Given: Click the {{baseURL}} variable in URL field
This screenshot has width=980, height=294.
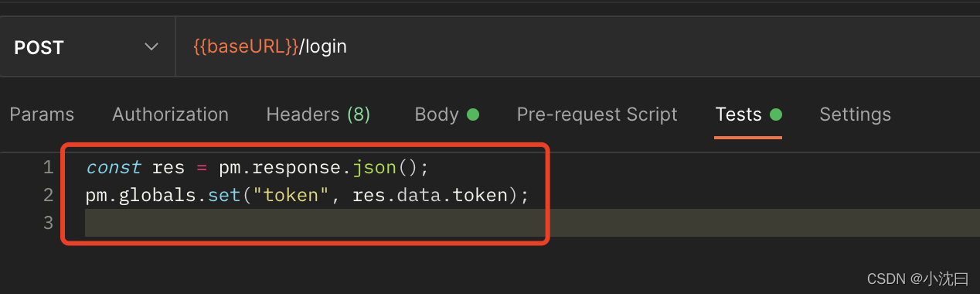Looking at the screenshot, I should point(246,46).
